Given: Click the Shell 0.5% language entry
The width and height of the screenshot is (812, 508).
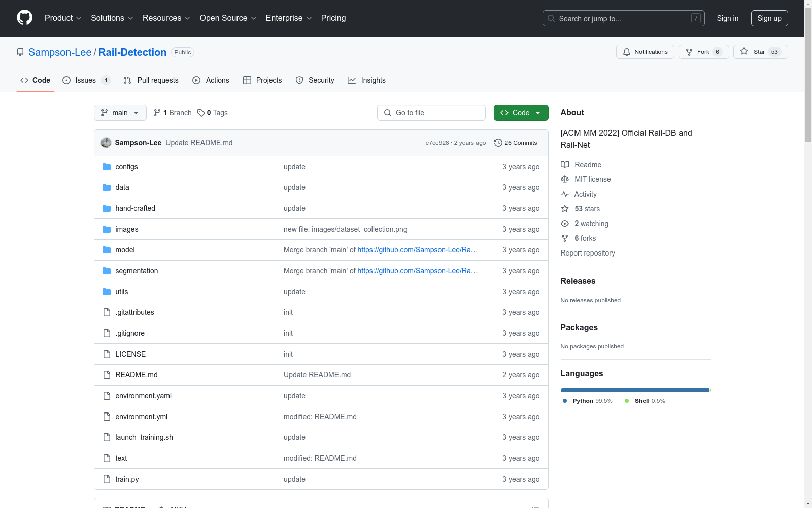Looking at the screenshot, I should 645,401.
